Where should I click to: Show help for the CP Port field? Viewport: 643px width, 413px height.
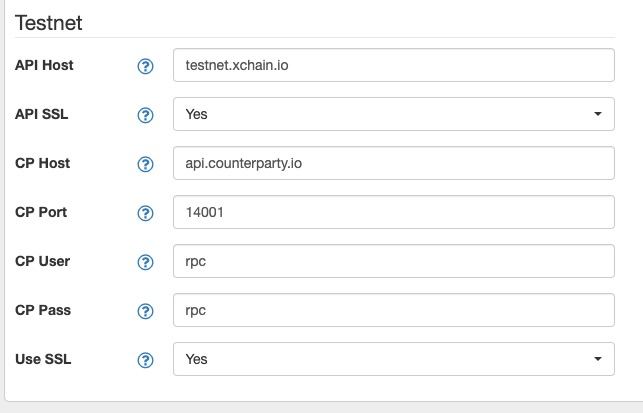tap(145, 213)
